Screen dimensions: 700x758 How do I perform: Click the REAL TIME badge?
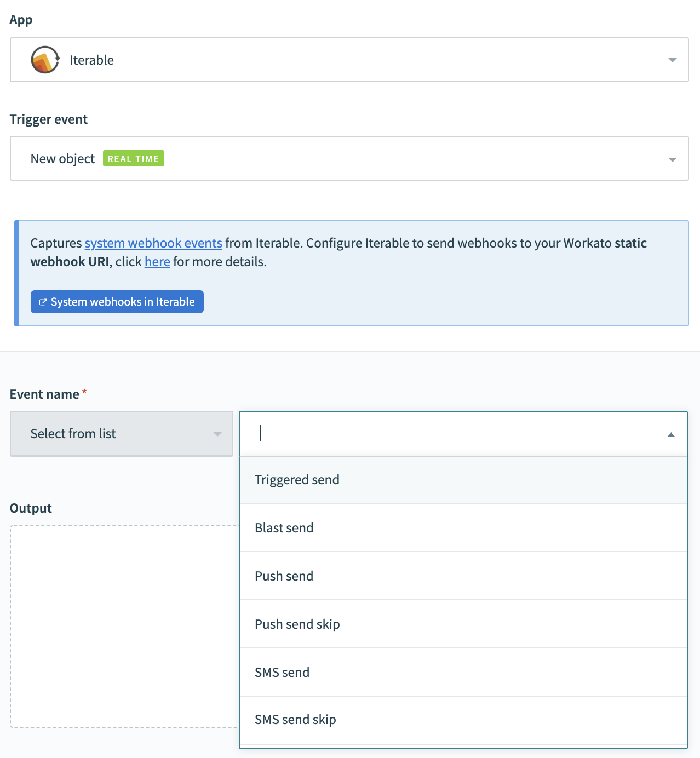tap(133, 159)
